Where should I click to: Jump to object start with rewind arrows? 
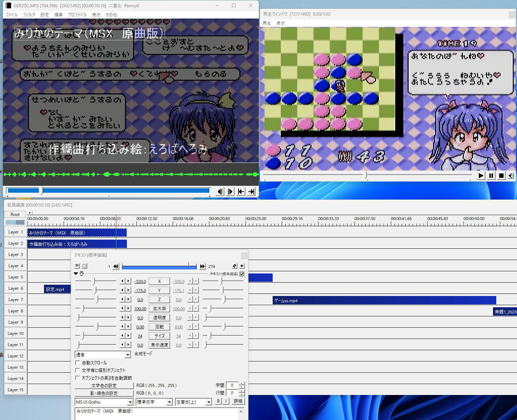(116, 267)
